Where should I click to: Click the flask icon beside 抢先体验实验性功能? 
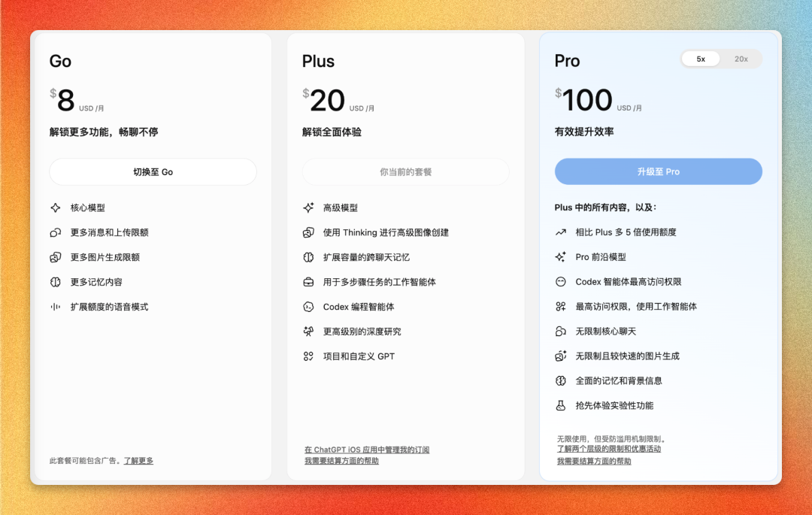pos(560,405)
